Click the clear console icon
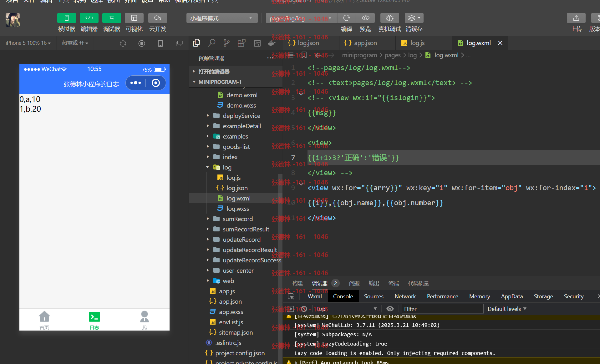The width and height of the screenshot is (600, 364). [x=304, y=309]
